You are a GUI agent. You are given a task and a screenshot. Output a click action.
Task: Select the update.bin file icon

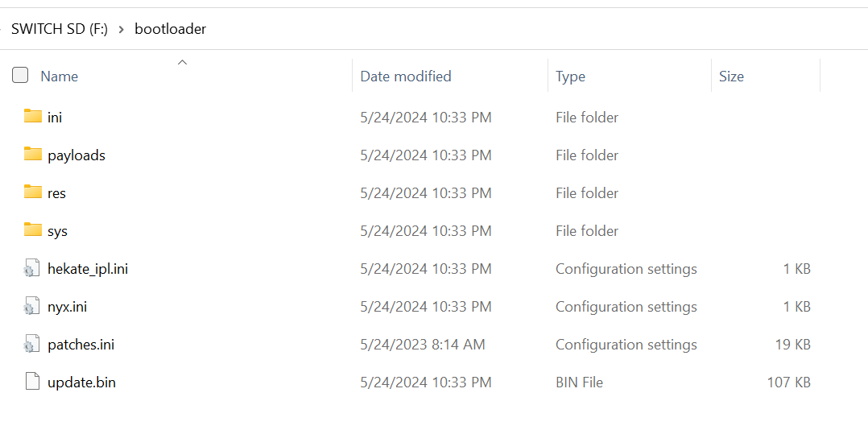point(33,382)
